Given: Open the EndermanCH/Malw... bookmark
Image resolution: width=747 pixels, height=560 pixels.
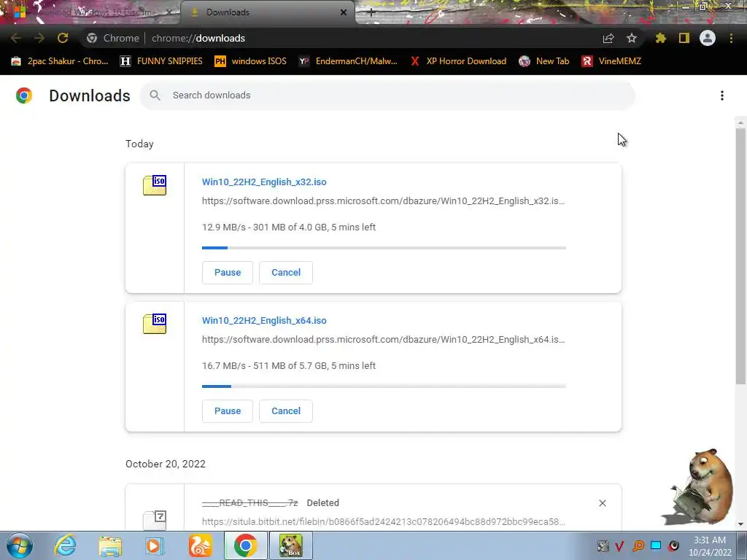Looking at the screenshot, I should click(348, 61).
